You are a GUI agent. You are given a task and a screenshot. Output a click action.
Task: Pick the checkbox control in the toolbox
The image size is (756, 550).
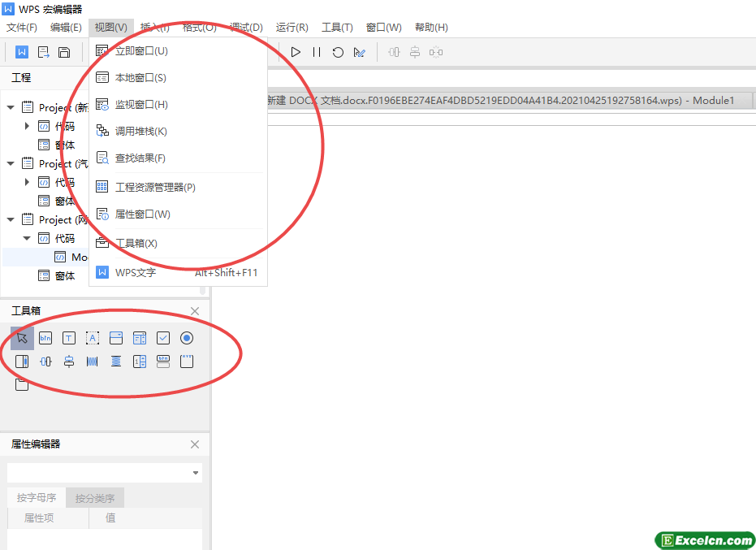tap(163, 338)
